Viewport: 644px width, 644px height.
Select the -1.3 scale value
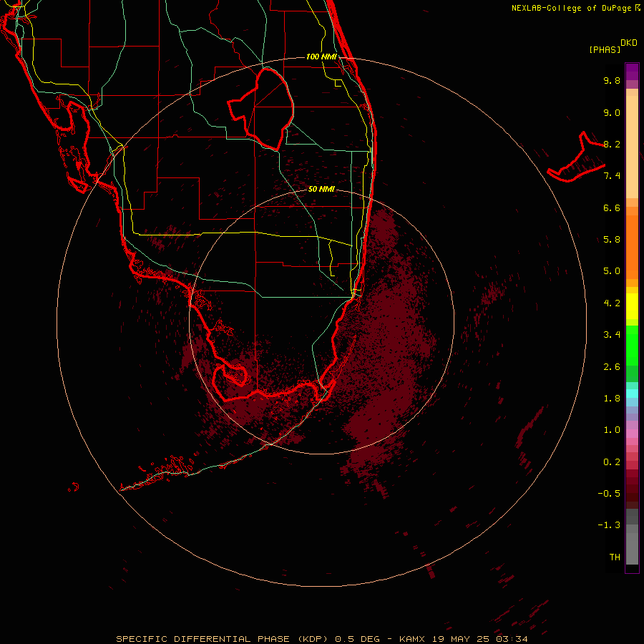pos(609,525)
